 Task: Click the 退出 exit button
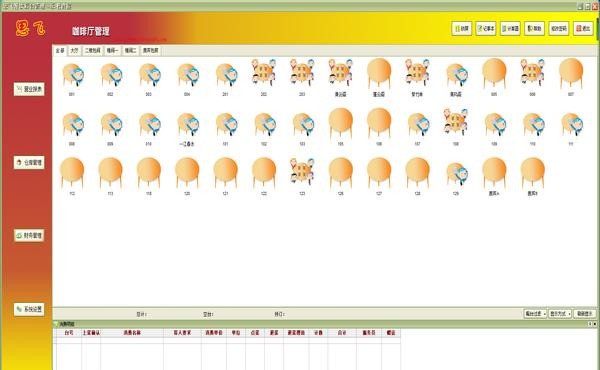[x=583, y=28]
